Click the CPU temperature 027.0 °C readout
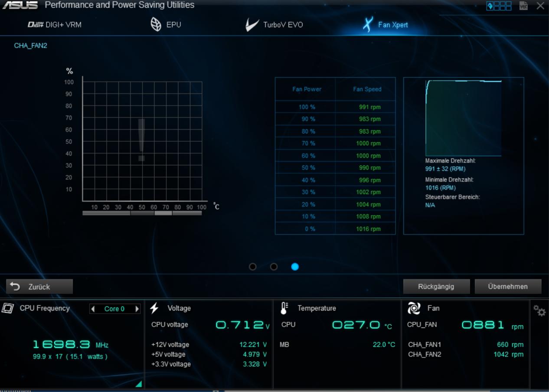Screen dimensions: 549x392 click(x=362, y=325)
